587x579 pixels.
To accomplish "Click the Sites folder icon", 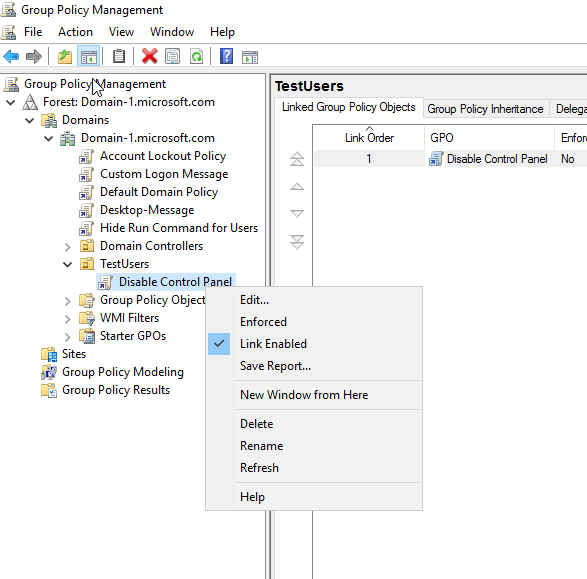I will (x=49, y=354).
